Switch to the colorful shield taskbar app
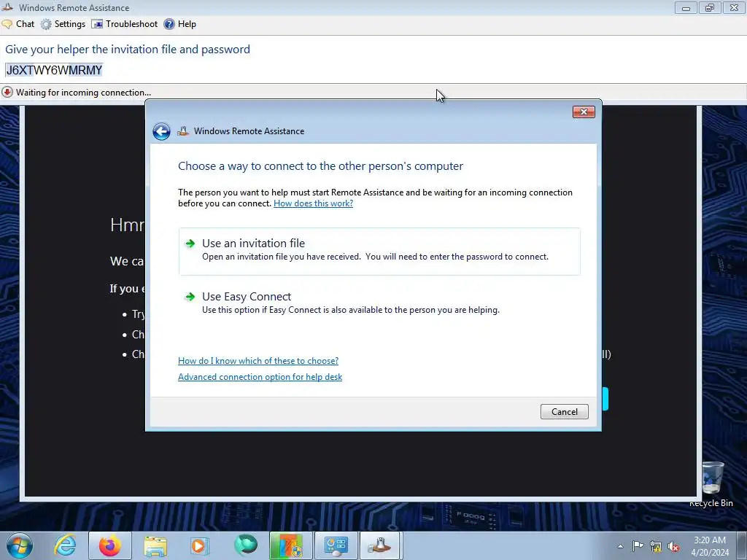 pos(290,545)
